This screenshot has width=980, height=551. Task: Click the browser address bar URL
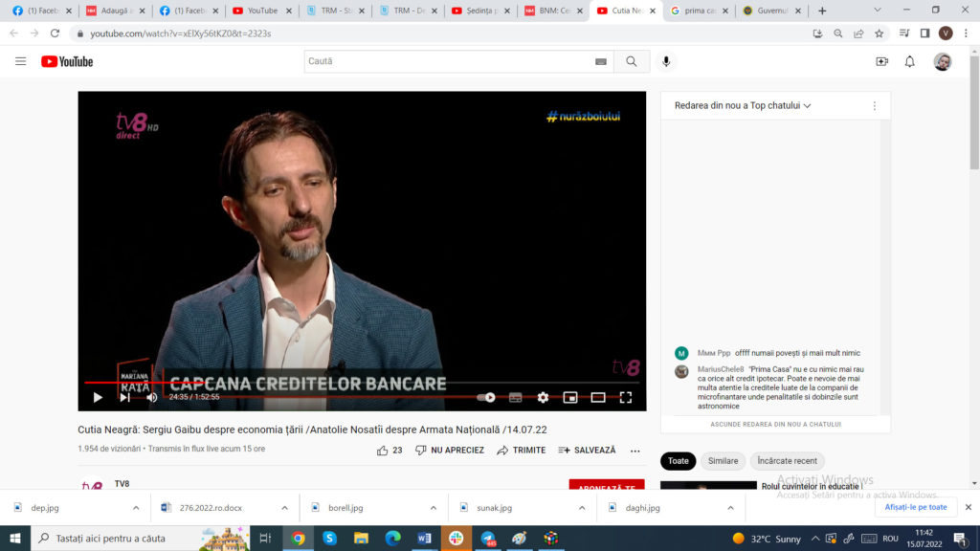pos(181,33)
